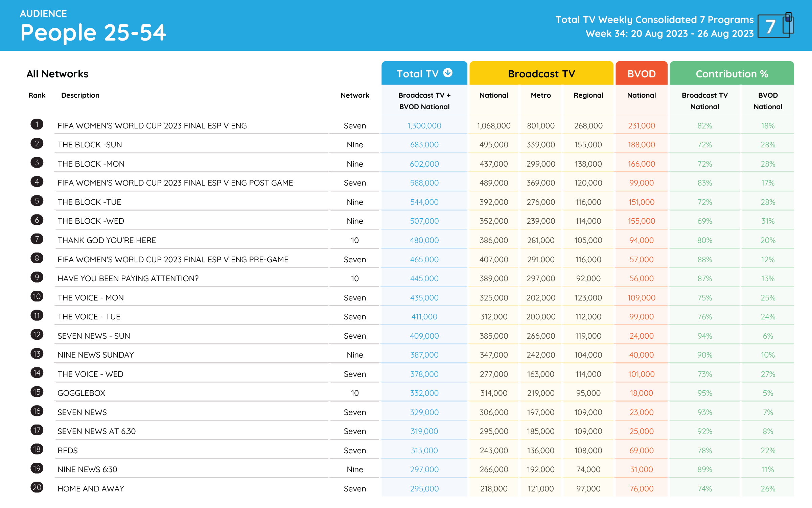Click rank 7 circle badge
This screenshot has width=812, height=508.
click(37, 239)
